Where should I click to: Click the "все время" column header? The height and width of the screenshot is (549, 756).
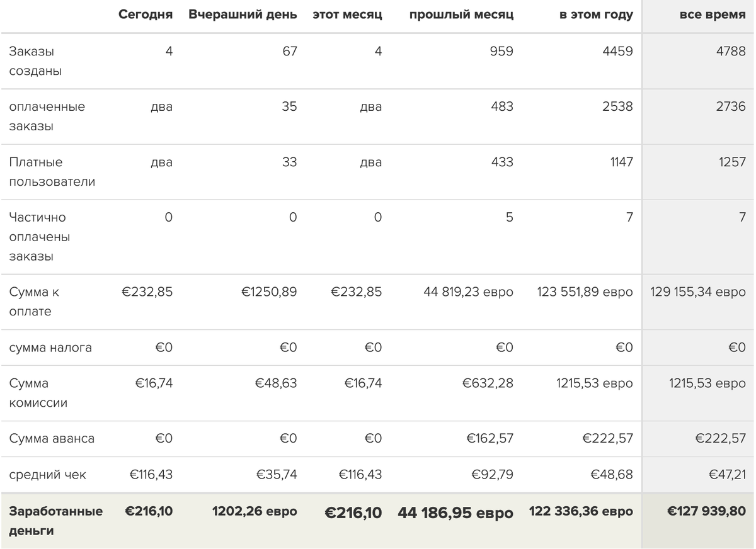[x=713, y=15]
